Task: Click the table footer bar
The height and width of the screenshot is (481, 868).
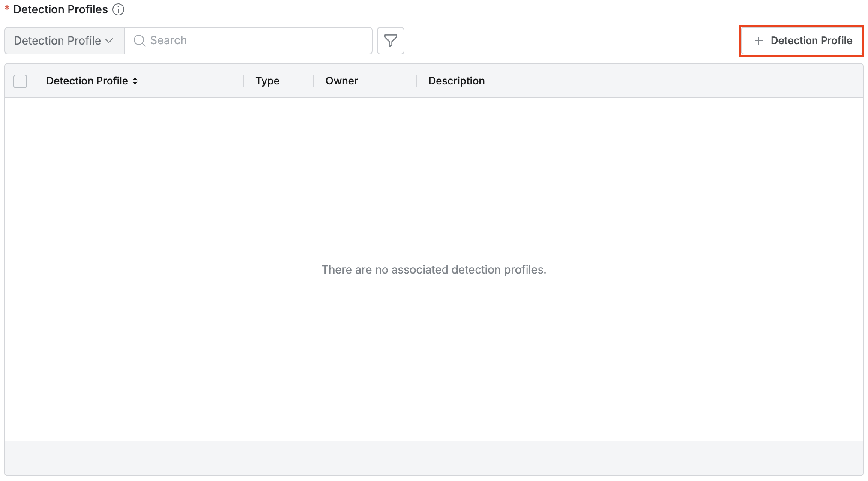Action: point(434,458)
